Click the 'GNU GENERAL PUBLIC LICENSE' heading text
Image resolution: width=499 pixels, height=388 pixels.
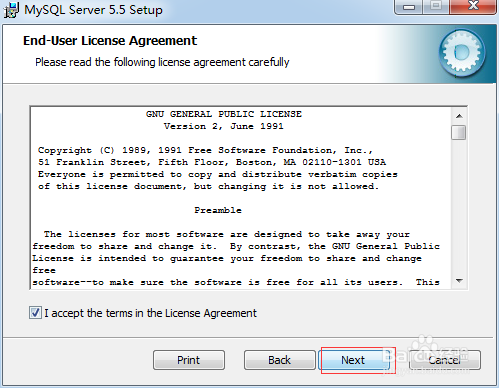click(x=224, y=114)
